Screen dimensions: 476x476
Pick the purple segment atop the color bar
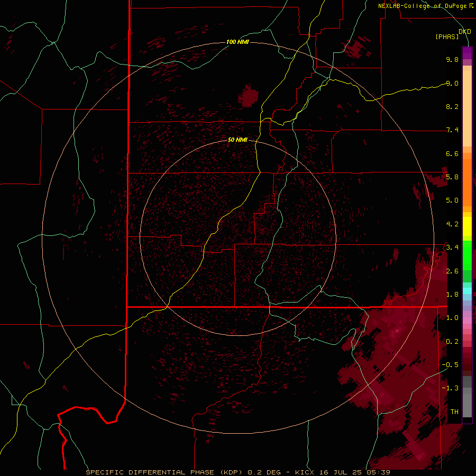click(x=467, y=53)
